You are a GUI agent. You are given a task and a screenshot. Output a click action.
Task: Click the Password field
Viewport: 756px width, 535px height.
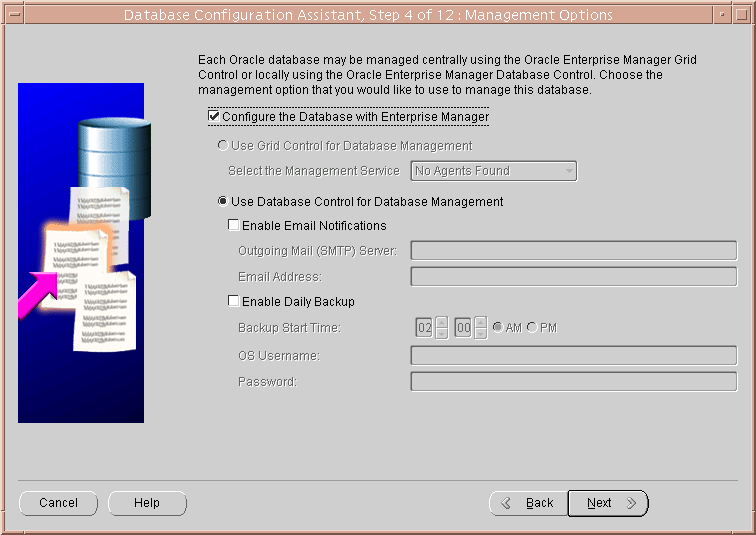pyautogui.click(x=573, y=381)
